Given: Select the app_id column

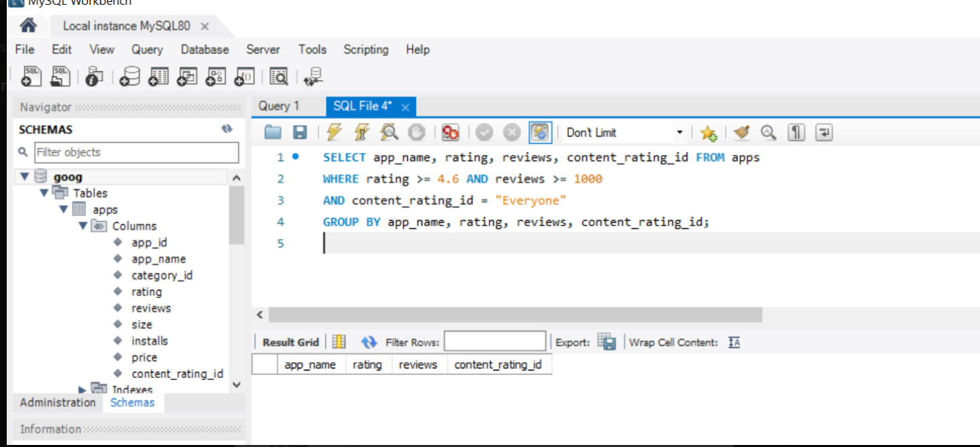Looking at the screenshot, I should [x=149, y=242].
